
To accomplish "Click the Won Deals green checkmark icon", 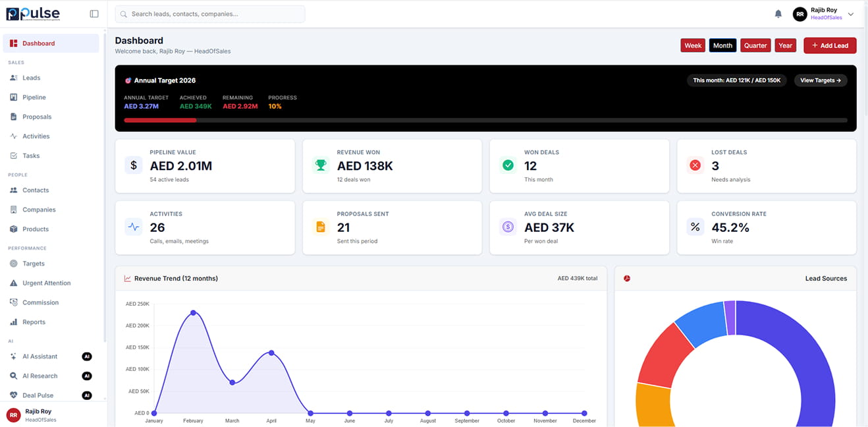I will [508, 165].
